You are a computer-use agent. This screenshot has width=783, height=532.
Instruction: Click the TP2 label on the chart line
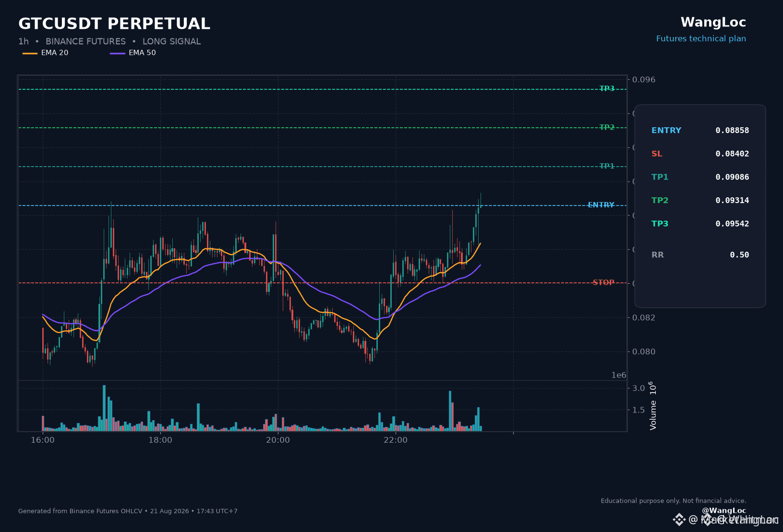click(x=607, y=127)
